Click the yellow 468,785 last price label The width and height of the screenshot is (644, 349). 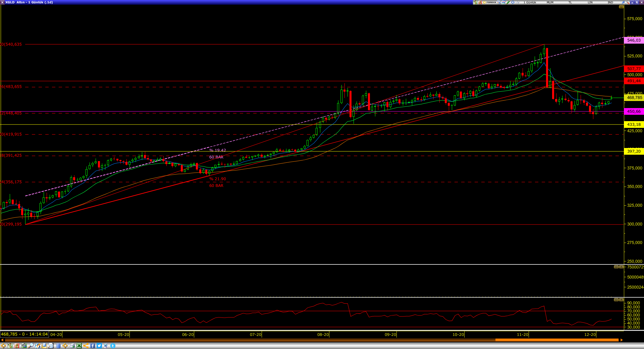pyautogui.click(x=634, y=98)
